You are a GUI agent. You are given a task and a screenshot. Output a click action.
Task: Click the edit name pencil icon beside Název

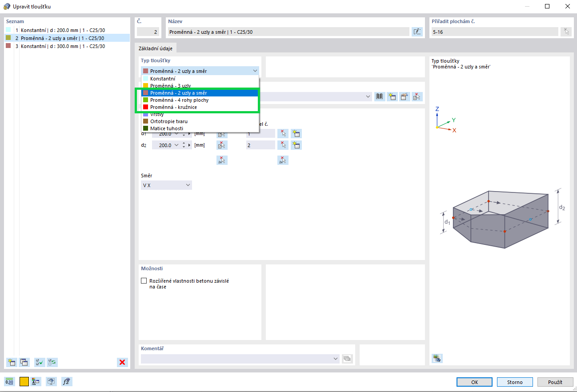(417, 32)
